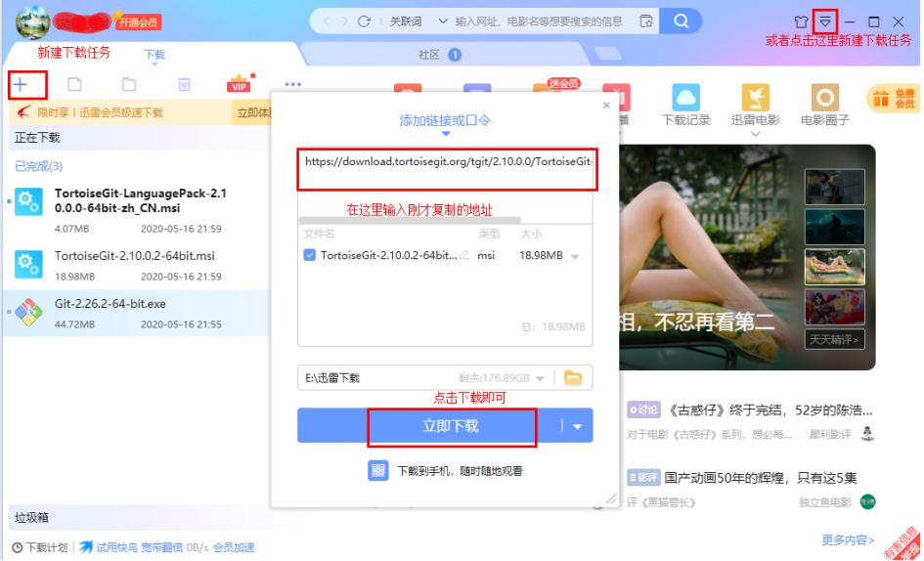Click the 开通会员 button

pyautogui.click(x=139, y=22)
